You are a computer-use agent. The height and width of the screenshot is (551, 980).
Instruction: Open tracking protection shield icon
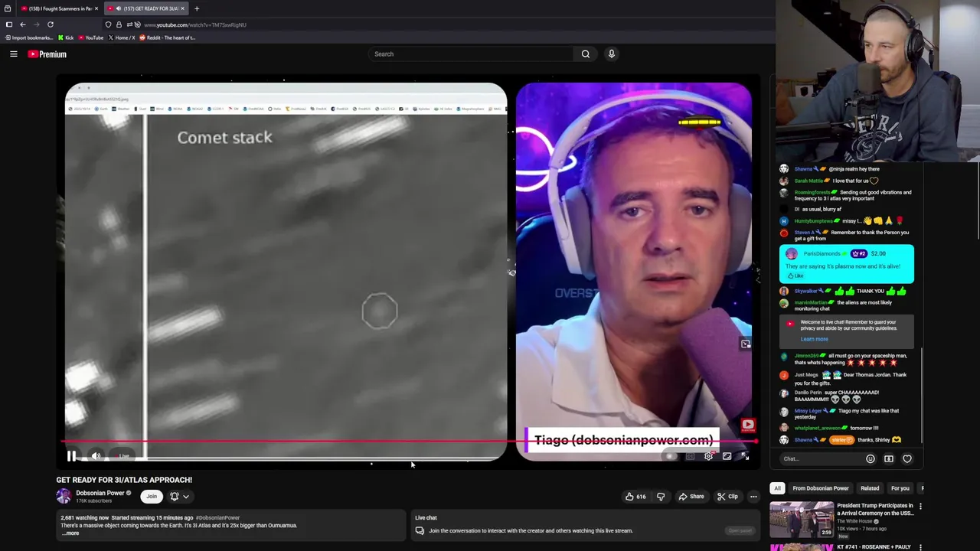pos(108,24)
